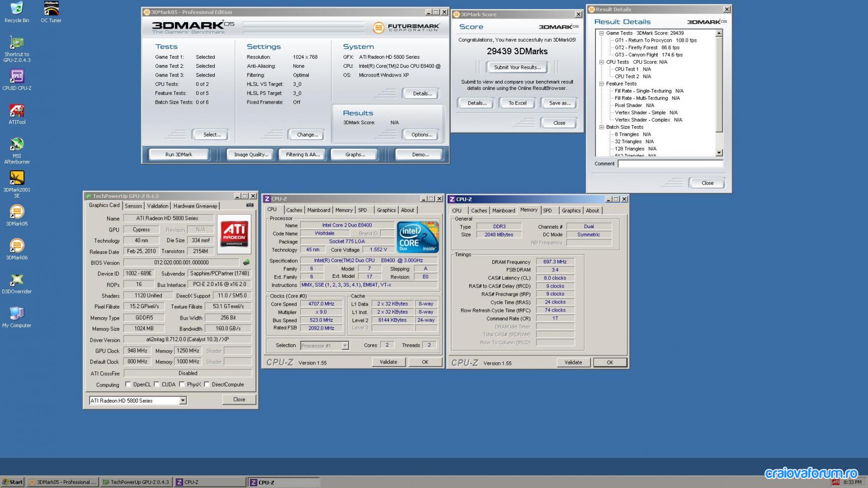The image size is (868, 488).
Task: Open Mainboard tab in CPU-Z CPU window
Action: 319,210
